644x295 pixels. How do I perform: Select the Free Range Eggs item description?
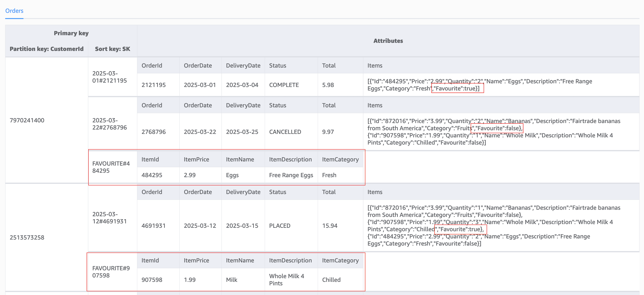[x=291, y=175]
